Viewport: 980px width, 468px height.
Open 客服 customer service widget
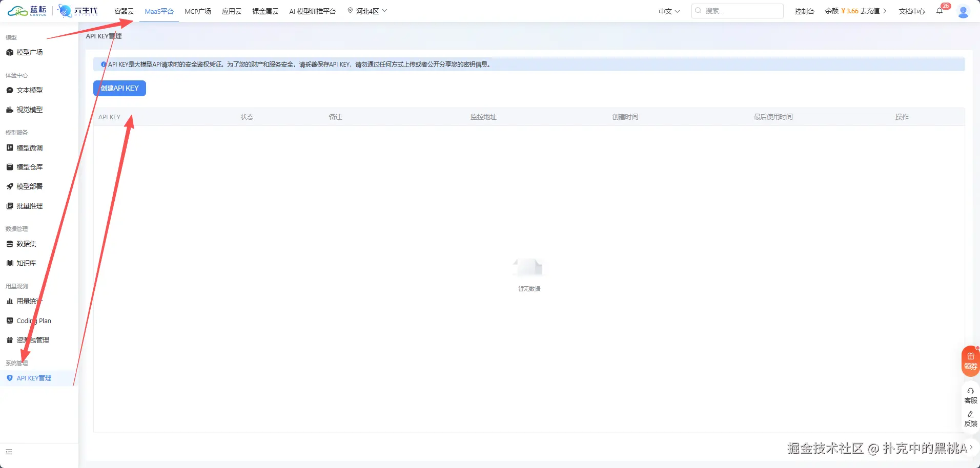click(971, 395)
